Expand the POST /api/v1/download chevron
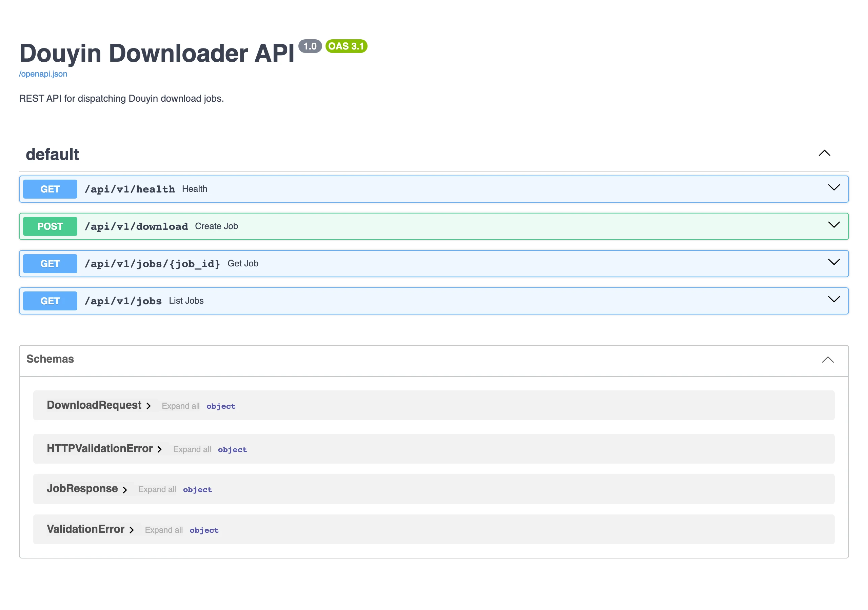The height and width of the screenshot is (610, 868). point(834,225)
